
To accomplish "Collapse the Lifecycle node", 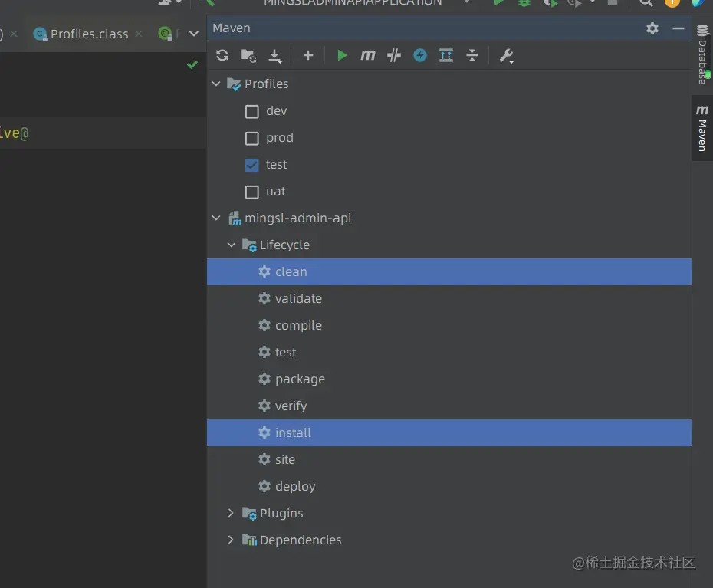I will 232,245.
